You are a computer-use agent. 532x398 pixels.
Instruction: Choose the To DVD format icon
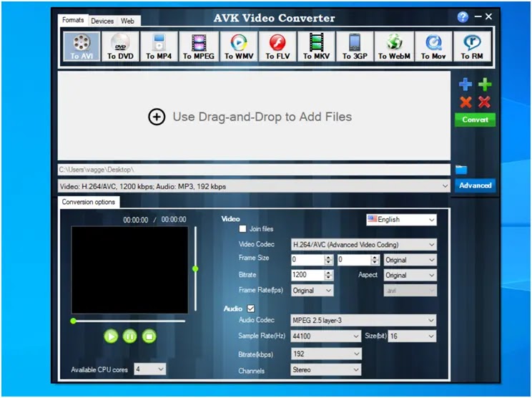(120, 47)
